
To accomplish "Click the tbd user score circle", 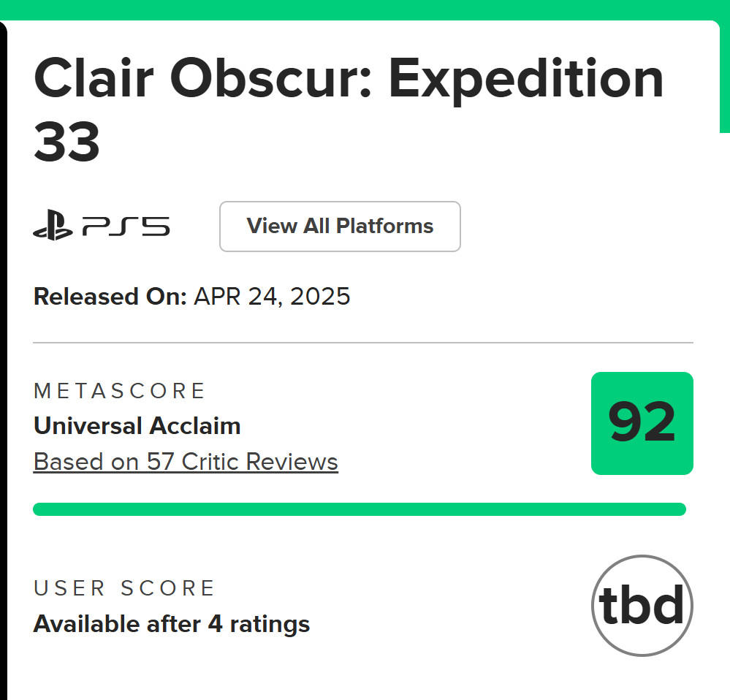I will coord(642,605).
